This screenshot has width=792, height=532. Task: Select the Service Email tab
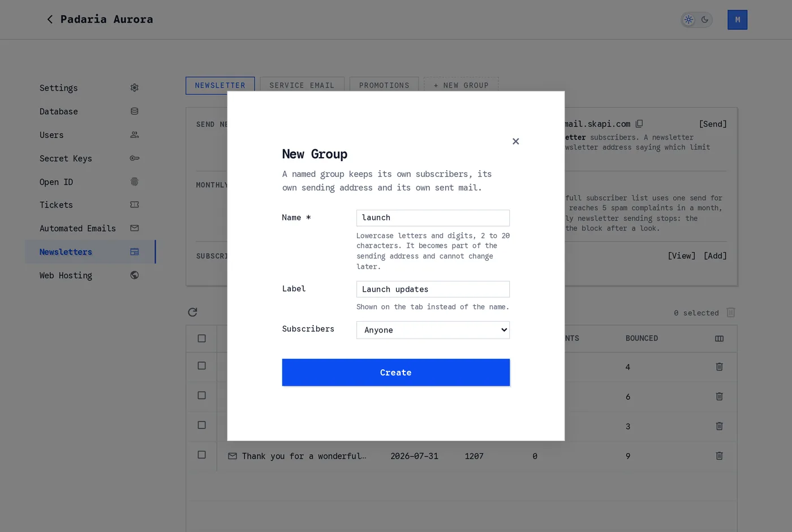tap(302, 85)
